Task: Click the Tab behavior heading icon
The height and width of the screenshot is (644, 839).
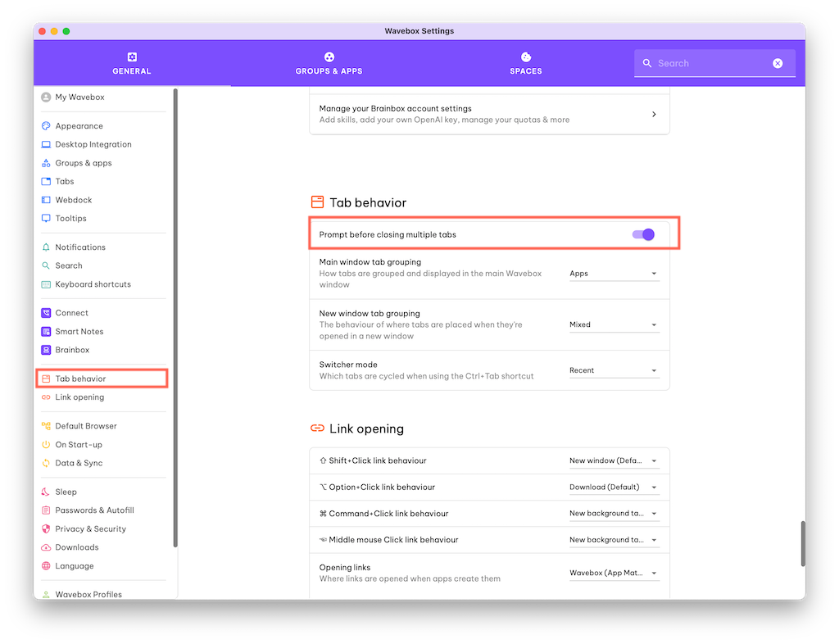Action: pyautogui.click(x=317, y=202)
